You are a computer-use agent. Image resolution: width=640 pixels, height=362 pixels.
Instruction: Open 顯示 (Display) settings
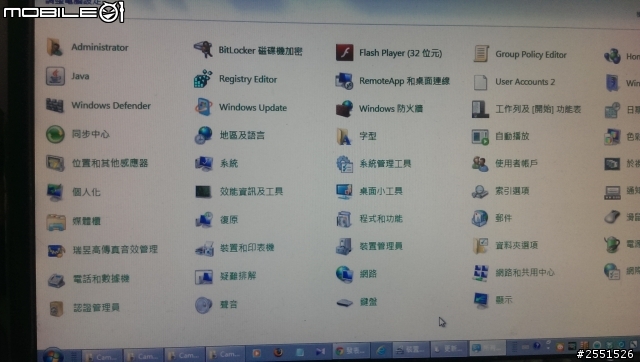[x=492, y=300]
